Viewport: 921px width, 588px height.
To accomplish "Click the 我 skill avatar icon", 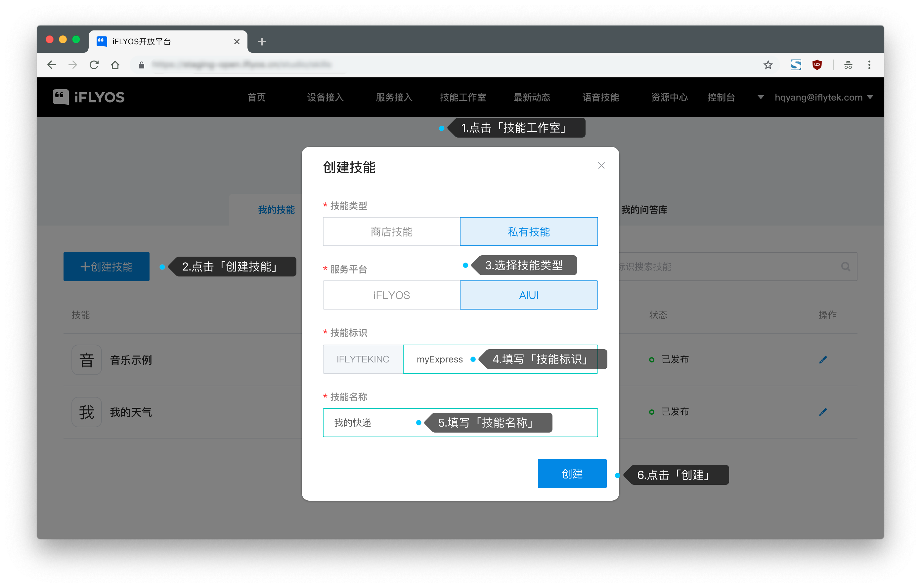I will click(87, 412).
